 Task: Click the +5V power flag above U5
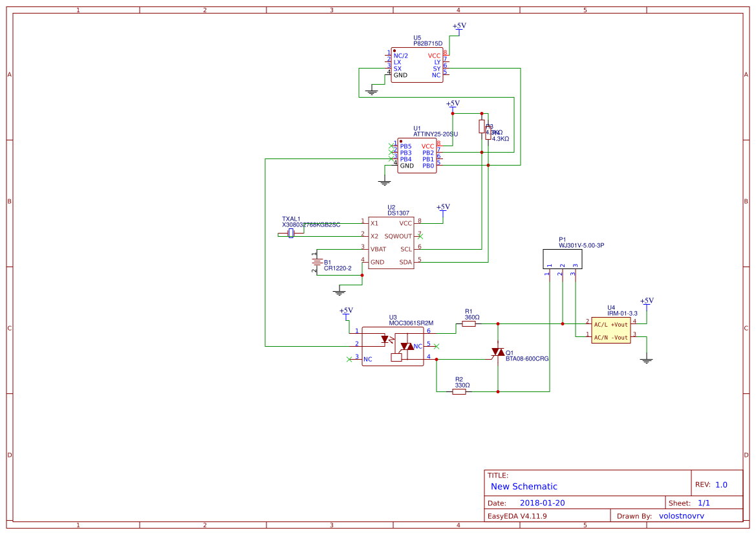tap(459, 28)
